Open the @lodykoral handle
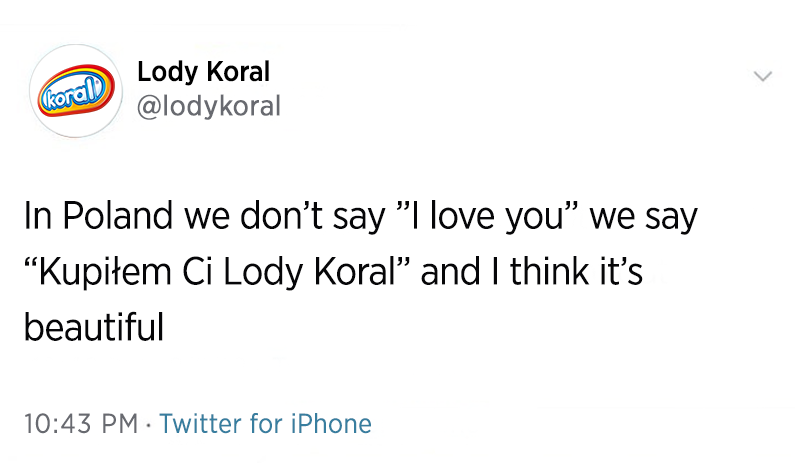The width and height of the screenshot is (795, 463). (209, 105)
